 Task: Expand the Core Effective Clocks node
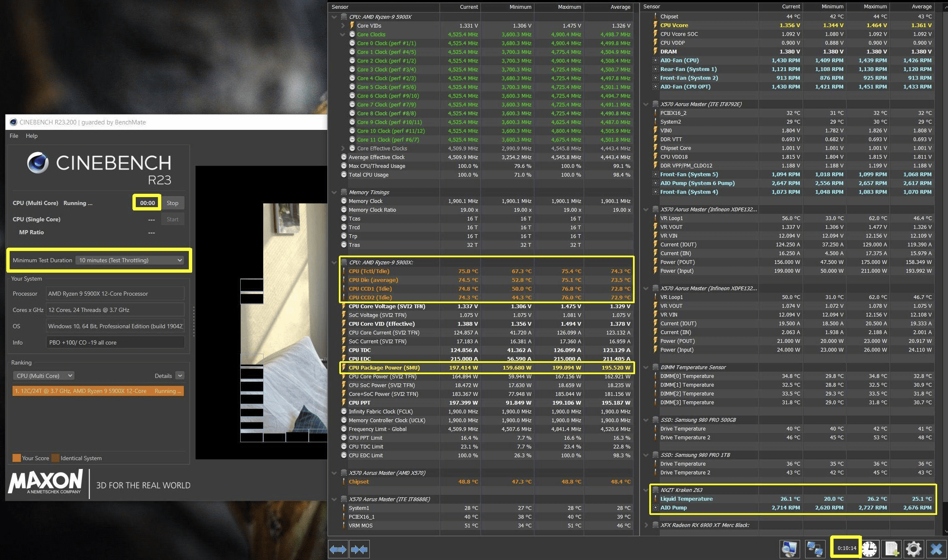point(343,148)
